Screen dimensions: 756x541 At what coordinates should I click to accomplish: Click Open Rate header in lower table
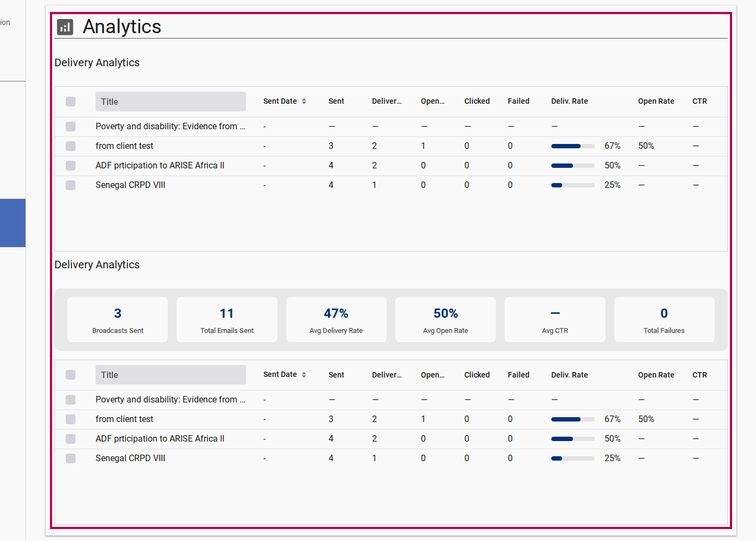tap(656, 375)
